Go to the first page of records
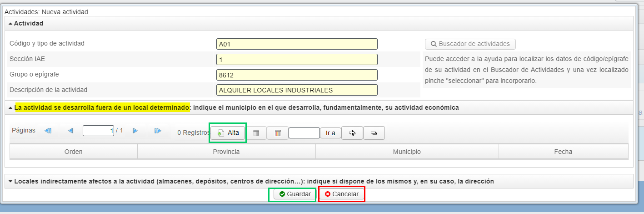The width and height of the screenshot is (644, 214). point(48,131)
